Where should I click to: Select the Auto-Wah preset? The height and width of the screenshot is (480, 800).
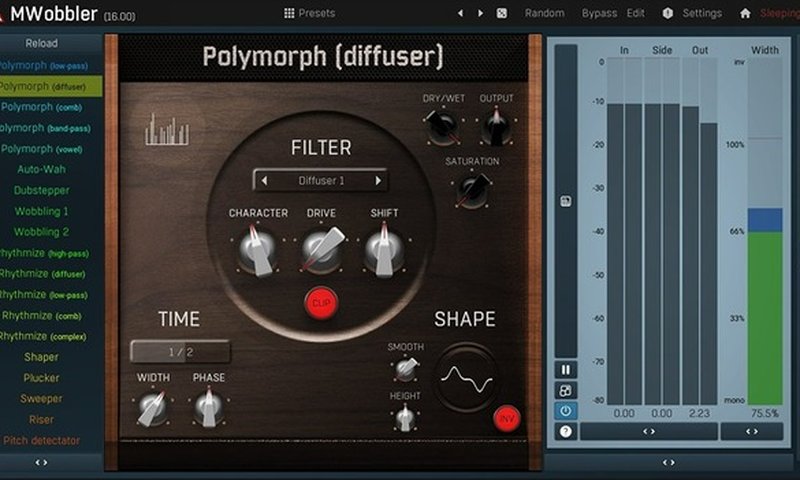pos(41,170)
